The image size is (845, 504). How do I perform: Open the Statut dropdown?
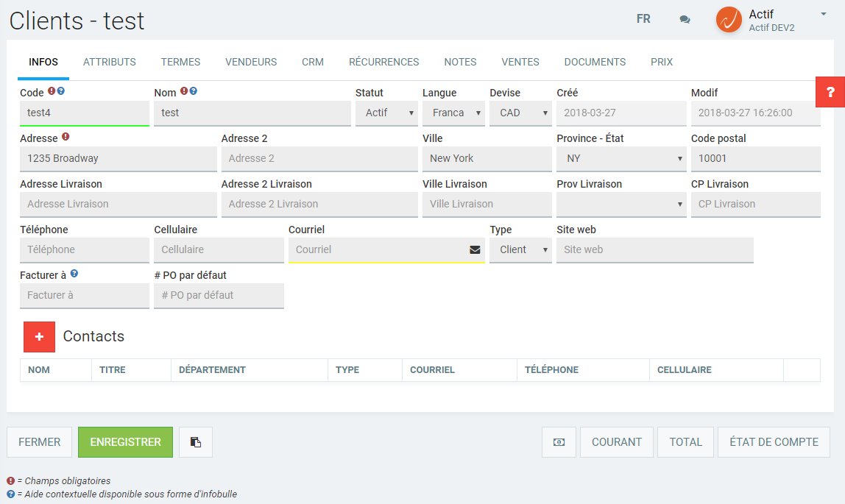coord(386,113)
